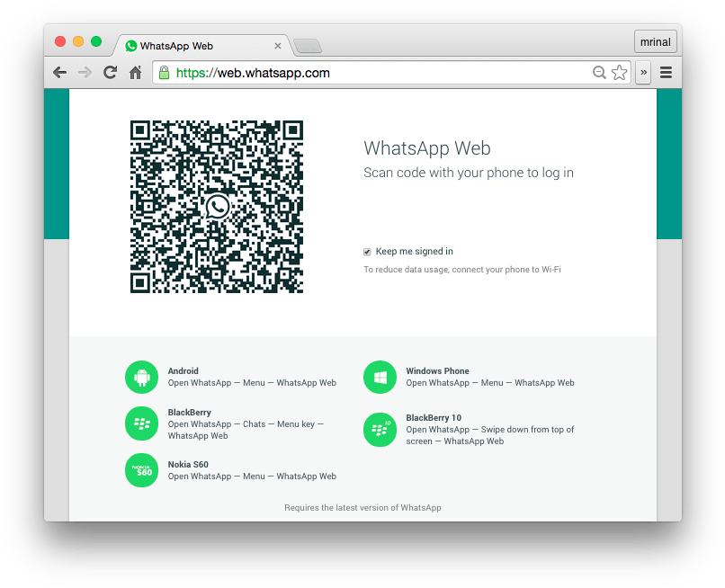The width and height of the screenshot is (725, 588).
Task: Close the WhatsApp Web tab
Action: pos(278,46)
